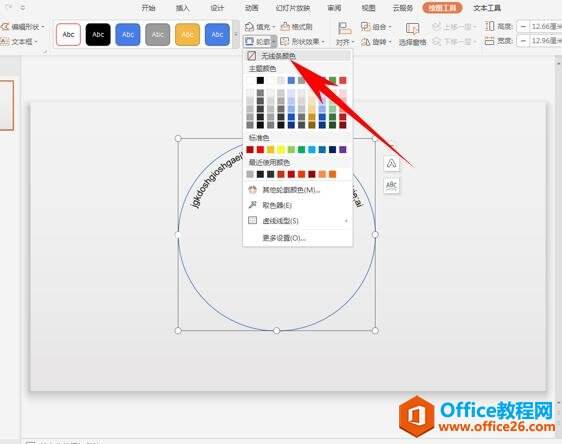Click the Edit Shape (编辑形状) icon
562x444 pixels.
(5, 27)
